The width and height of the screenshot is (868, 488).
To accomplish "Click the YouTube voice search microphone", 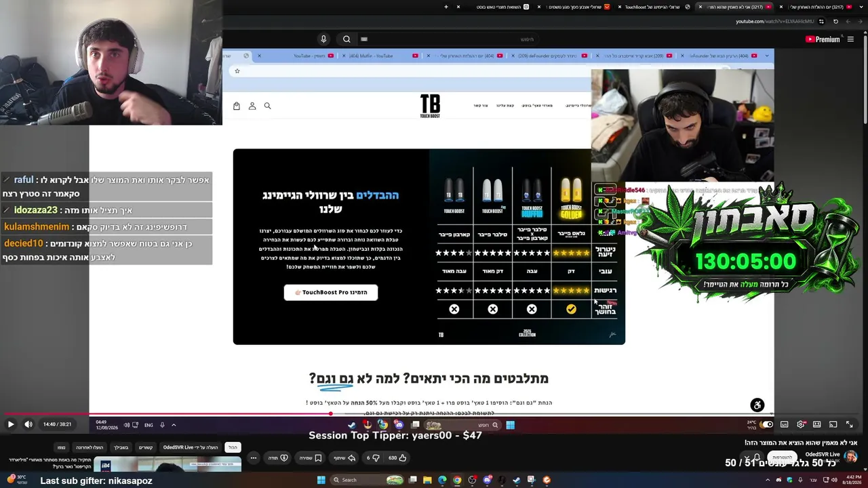I will point(323,39).
